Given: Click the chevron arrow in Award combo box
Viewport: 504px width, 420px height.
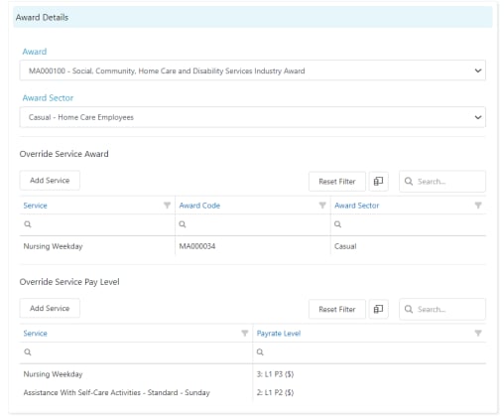Looking at the screenshot, I should pos(477,70).
